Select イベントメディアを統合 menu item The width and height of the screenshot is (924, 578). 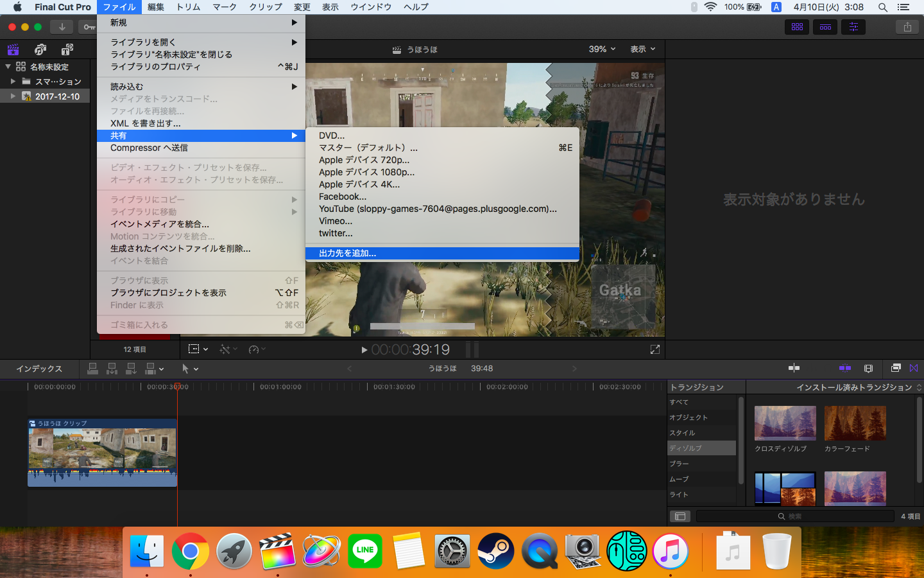(201, 224)
